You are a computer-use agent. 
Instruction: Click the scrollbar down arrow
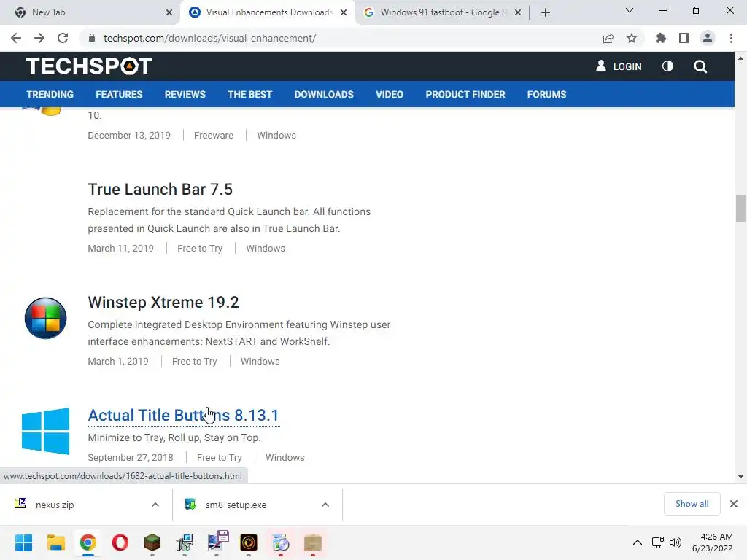click(x=740, y=477)
